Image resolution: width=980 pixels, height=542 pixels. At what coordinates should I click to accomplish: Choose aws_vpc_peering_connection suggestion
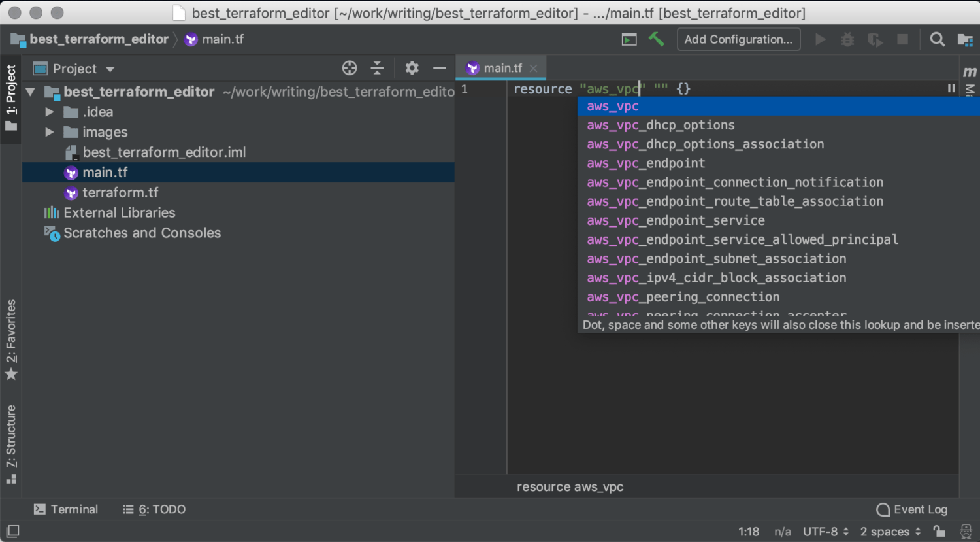(779, 297)
